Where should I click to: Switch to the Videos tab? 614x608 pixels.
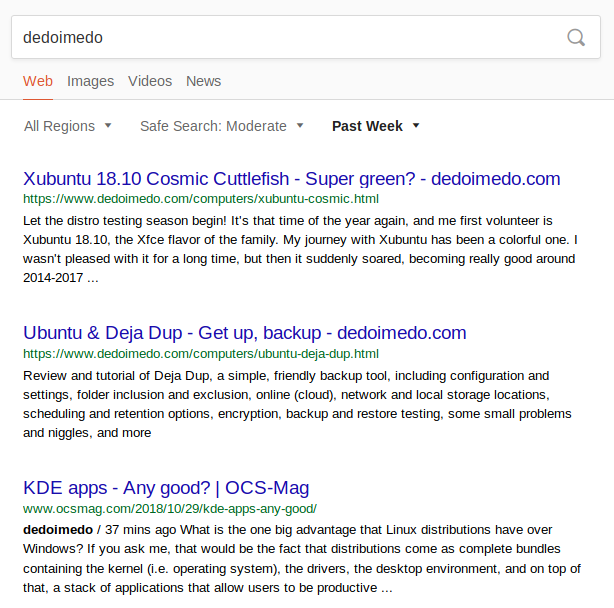[x=150, y=81]
